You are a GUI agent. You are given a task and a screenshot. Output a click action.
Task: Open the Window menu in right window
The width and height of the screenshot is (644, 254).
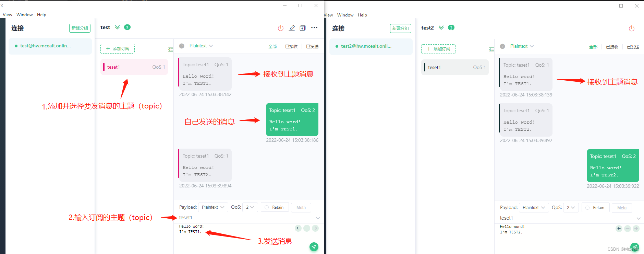coord(345,15)
